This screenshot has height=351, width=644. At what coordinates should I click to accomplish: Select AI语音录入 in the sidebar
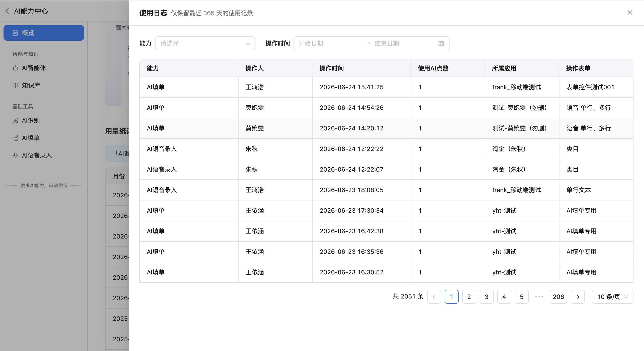44,155
